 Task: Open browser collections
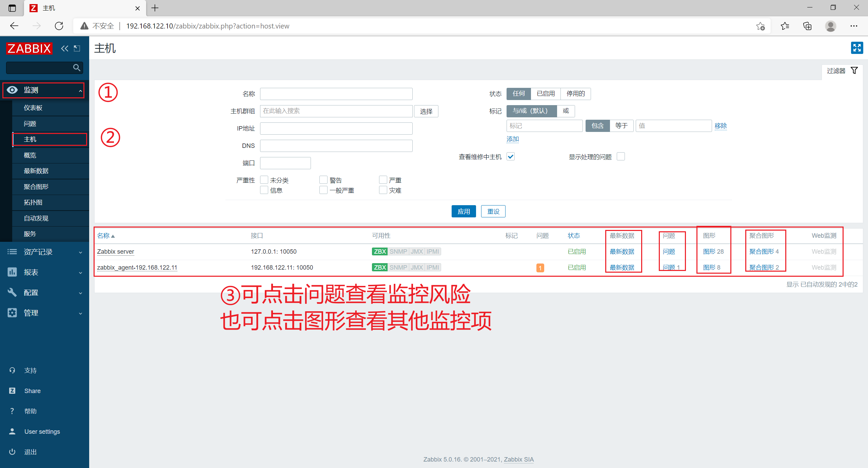pos(808,26)
